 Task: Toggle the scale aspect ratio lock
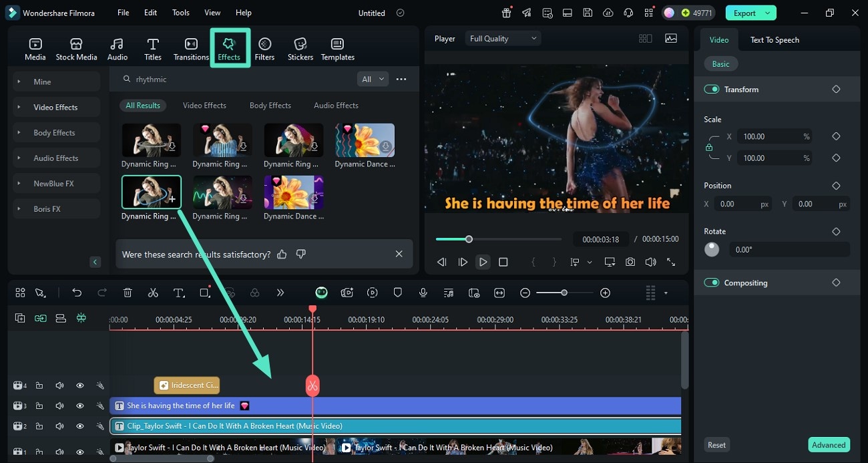click(709, 148)
